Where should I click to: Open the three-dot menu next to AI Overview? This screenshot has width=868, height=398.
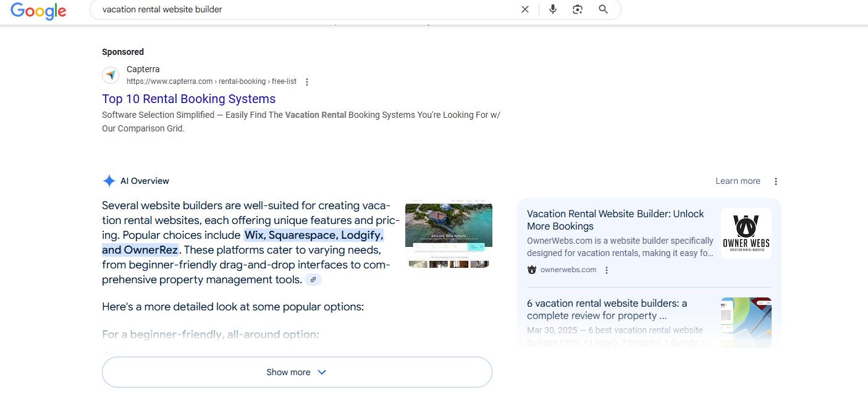(776, 181)
